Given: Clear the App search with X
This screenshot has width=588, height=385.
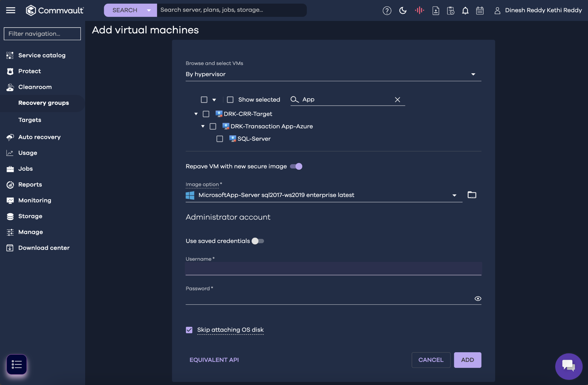Looking at the screenshot, I should pyautogui.click(x=397, y=100).
